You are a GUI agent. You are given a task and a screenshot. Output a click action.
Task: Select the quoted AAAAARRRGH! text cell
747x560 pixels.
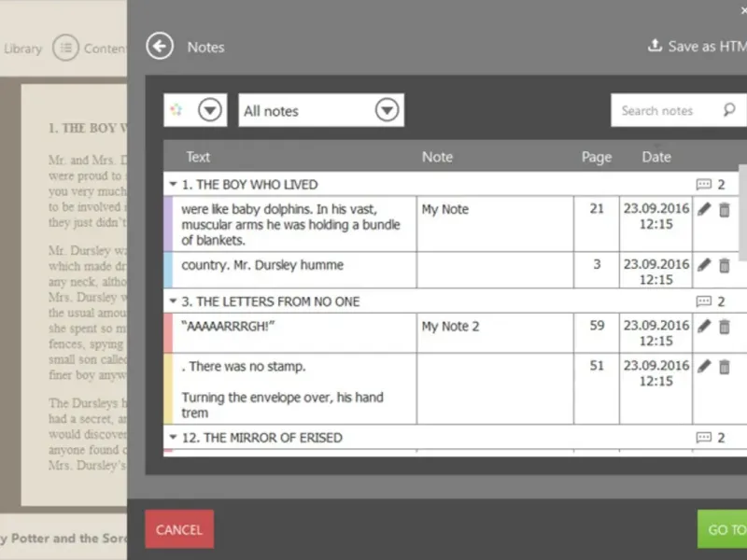[x=294, y=333]
